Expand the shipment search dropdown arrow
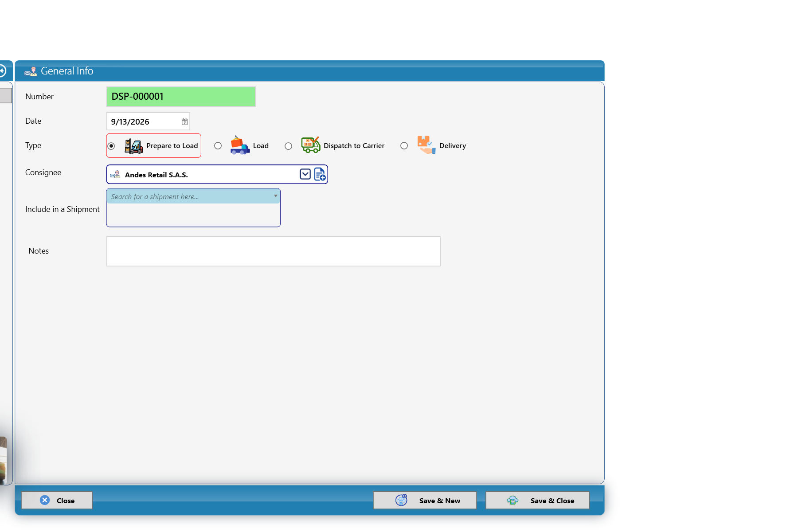Screen dimensions: 798x532 (275, 196)
